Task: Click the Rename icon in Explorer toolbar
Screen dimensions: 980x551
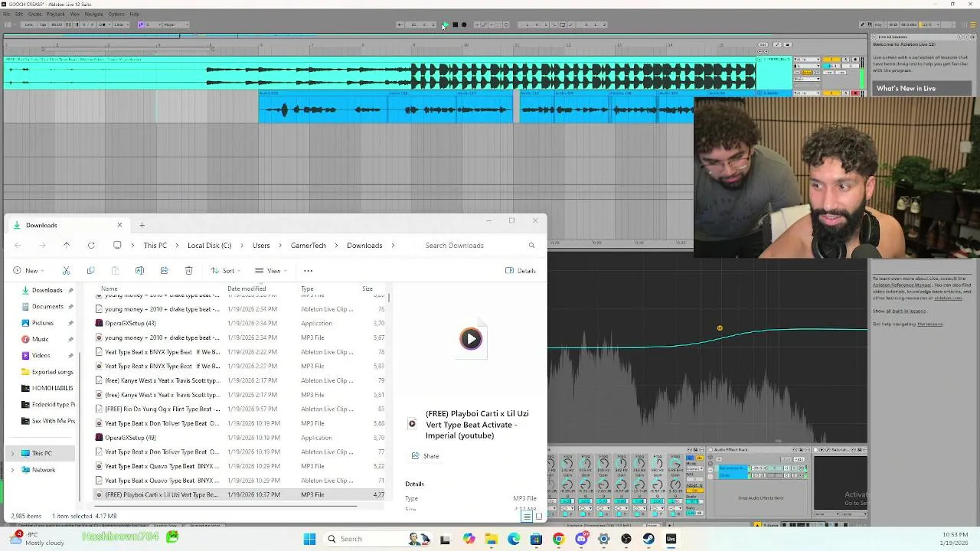Action: pos(139,270)
